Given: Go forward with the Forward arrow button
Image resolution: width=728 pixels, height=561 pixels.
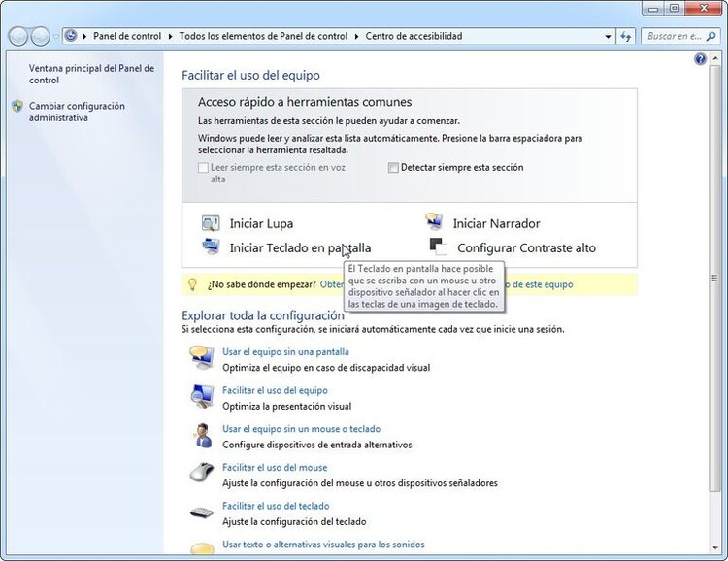Looking at the screenshot, I should point(41,36).
